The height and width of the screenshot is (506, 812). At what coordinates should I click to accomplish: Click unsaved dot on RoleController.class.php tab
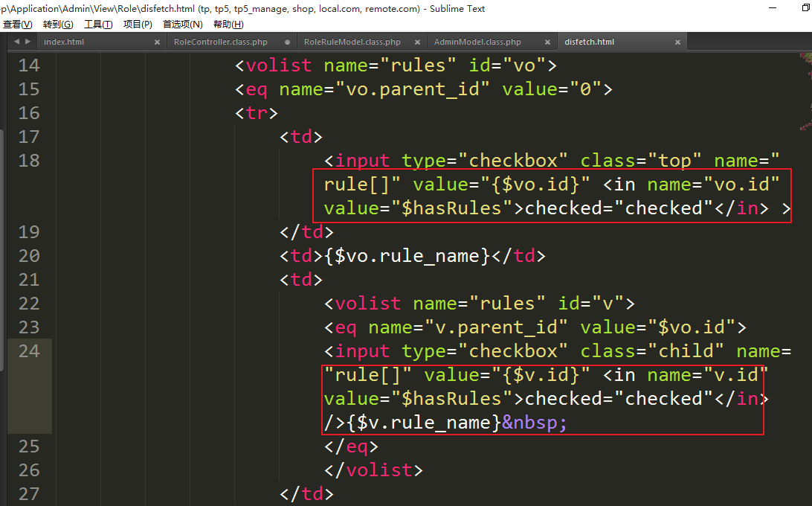287,42
